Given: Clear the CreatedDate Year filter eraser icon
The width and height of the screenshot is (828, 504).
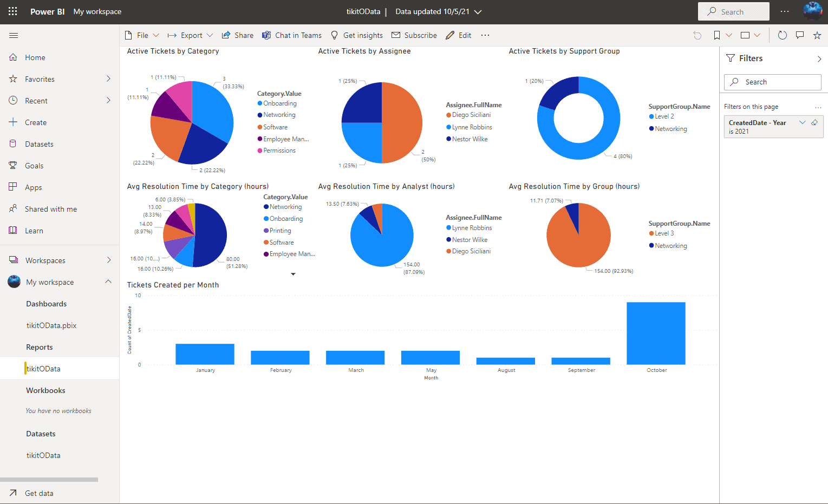Looking at the screenshot, I should [x=814, y=123].
